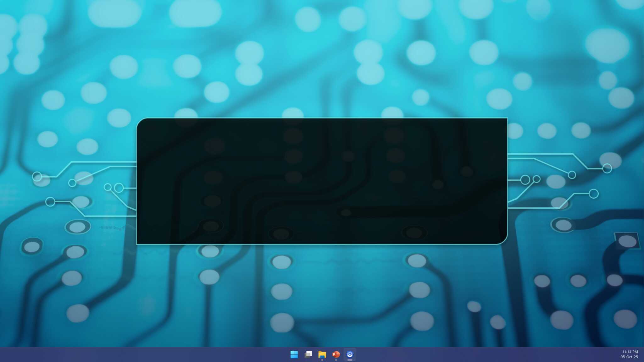Click the smaller circle of the pair left of panel

click(x=108, y=187)
